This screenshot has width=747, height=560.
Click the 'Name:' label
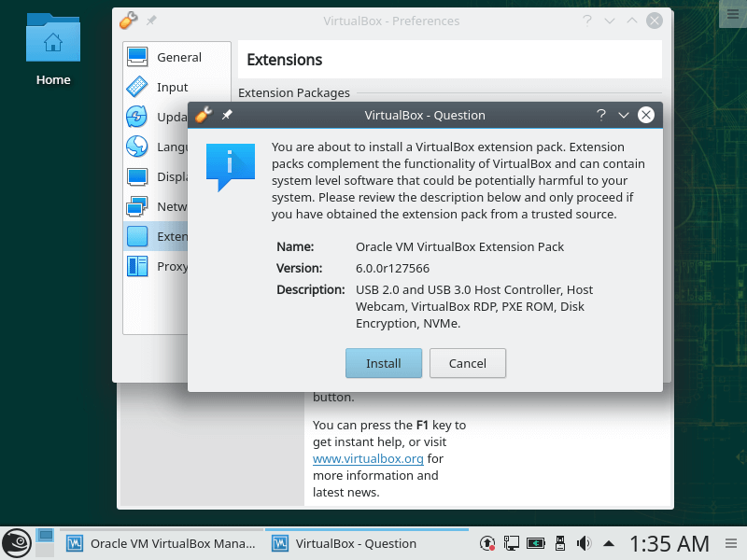click(x=295, y=246)
